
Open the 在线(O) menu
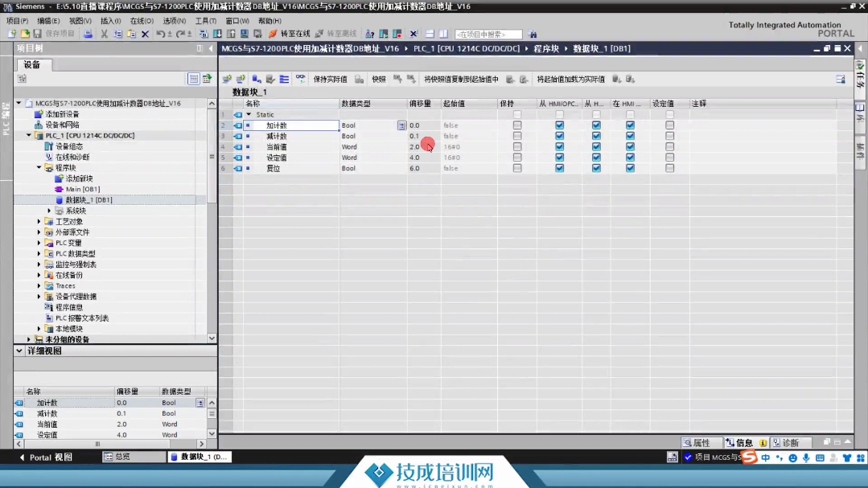click(x=142, y=21)
